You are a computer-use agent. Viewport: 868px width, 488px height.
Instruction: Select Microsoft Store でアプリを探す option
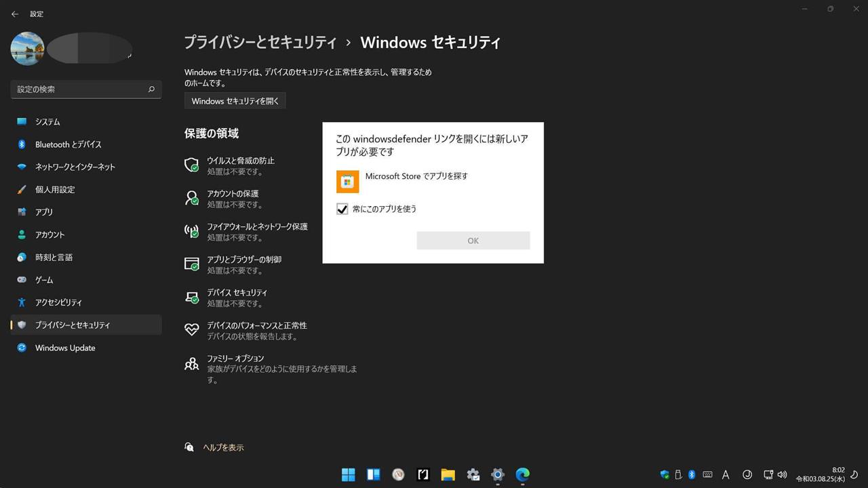[x=433, y=182]
